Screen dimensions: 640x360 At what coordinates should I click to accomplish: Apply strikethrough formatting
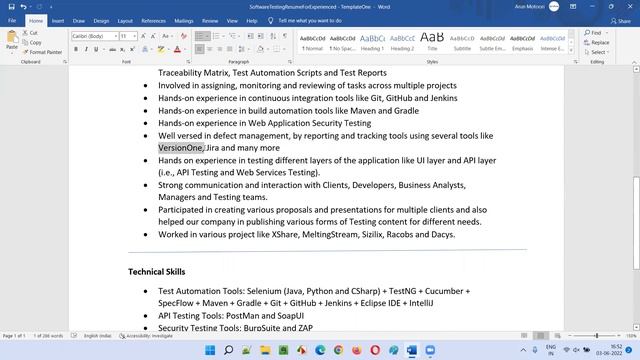[x=112, y=49]
